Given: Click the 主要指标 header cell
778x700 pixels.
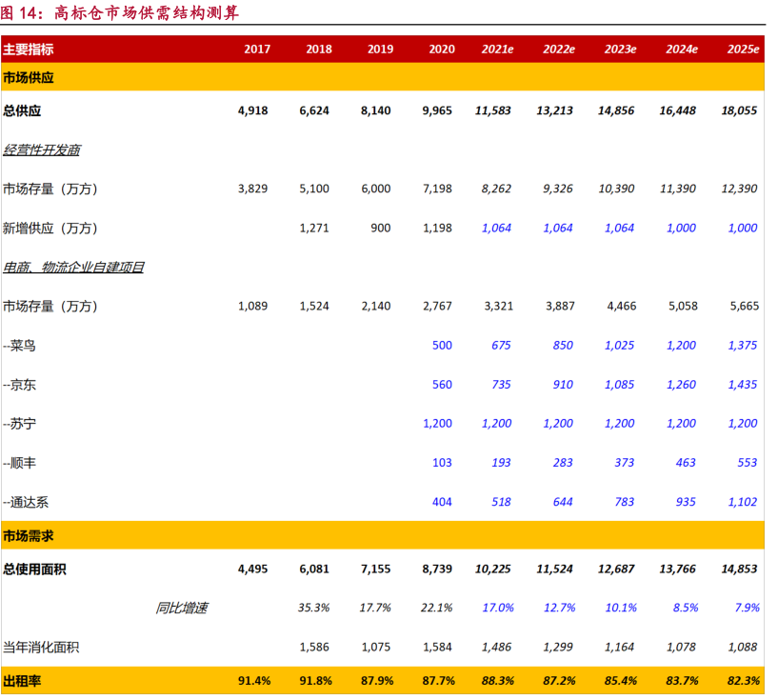Looking at the screenshot, I should (29, 50).
